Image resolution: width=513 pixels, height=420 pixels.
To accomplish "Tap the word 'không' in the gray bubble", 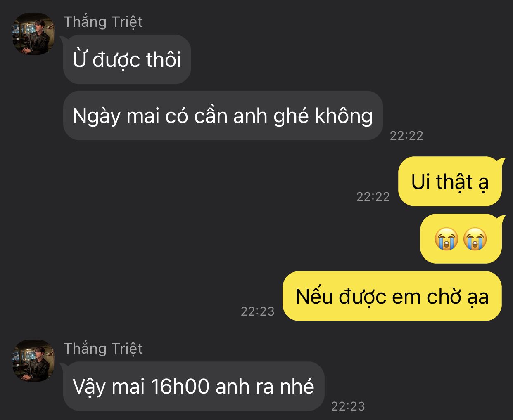I will click(x=344, y=116).
